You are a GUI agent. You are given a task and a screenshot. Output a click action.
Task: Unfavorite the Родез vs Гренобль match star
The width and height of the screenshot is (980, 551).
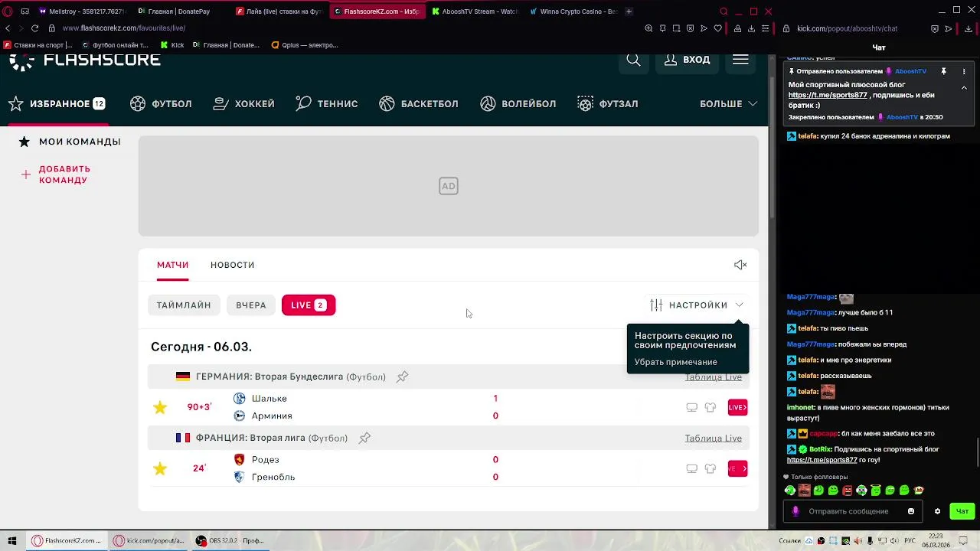160,468
